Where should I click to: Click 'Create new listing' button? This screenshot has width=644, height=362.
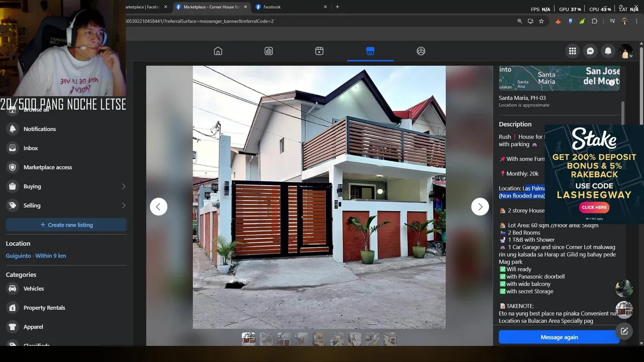point(66,225)
